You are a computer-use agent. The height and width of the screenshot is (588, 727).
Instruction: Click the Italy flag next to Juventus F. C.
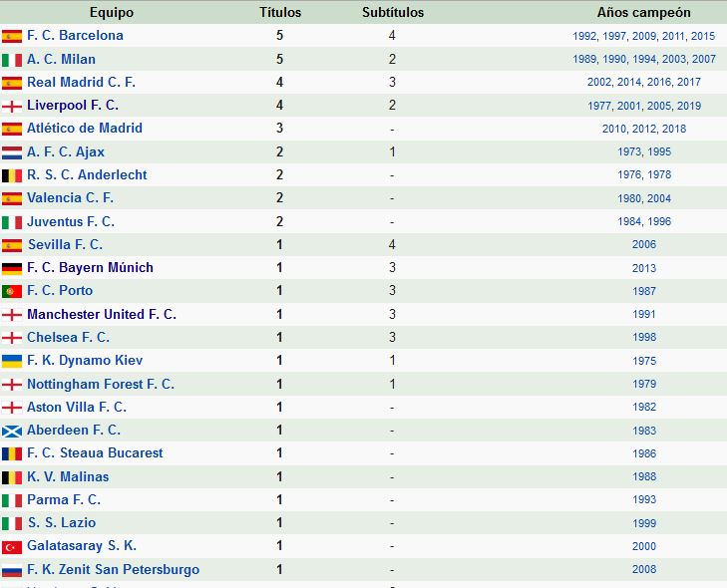coord(12,222)
